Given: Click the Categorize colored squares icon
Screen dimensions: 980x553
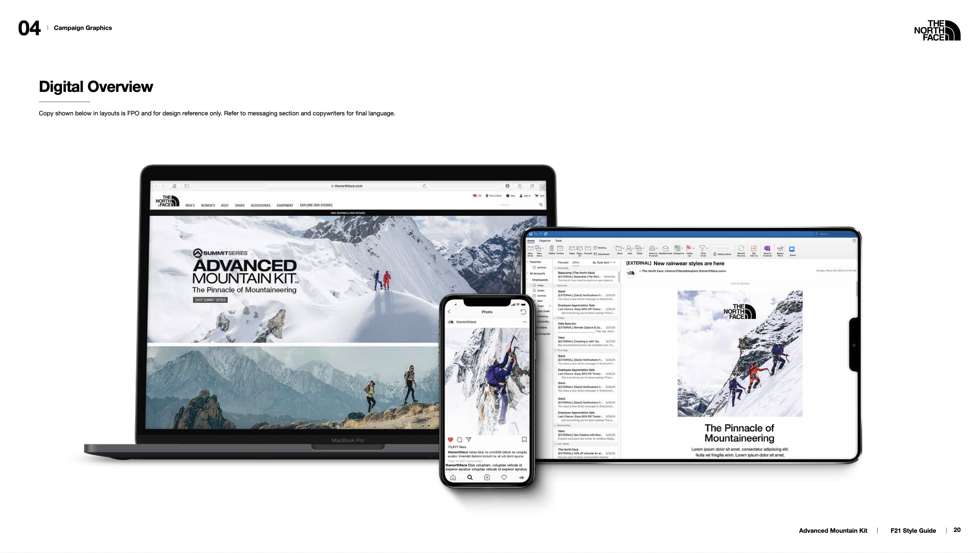Looking at the screenshot, I should tap(677, 248).
